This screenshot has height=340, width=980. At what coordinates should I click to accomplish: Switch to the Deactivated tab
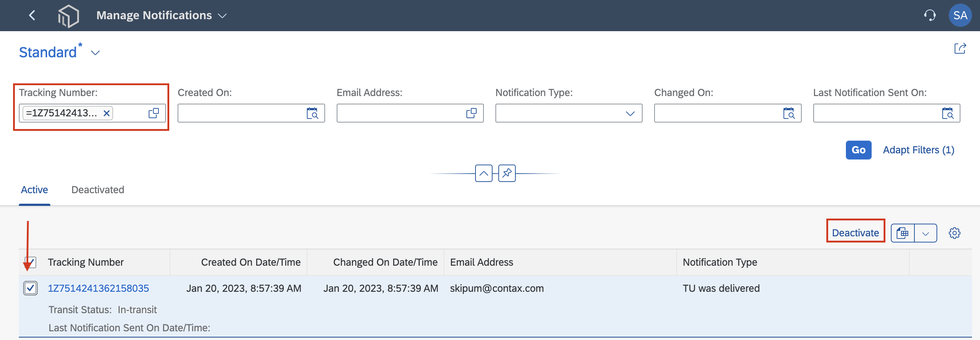[x=98, y=190]
